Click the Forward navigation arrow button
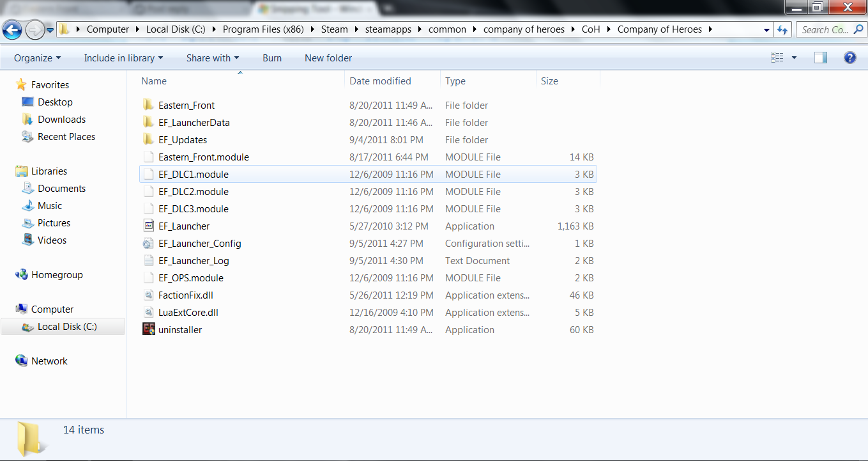 tap(34, 29)
